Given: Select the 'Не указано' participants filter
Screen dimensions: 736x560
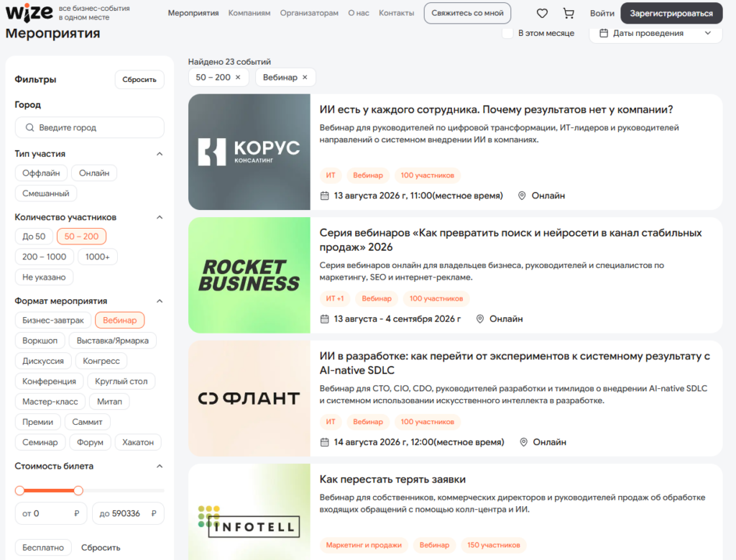Looking at the screenshot, I should pyautogui.click(x=44, y=277).
